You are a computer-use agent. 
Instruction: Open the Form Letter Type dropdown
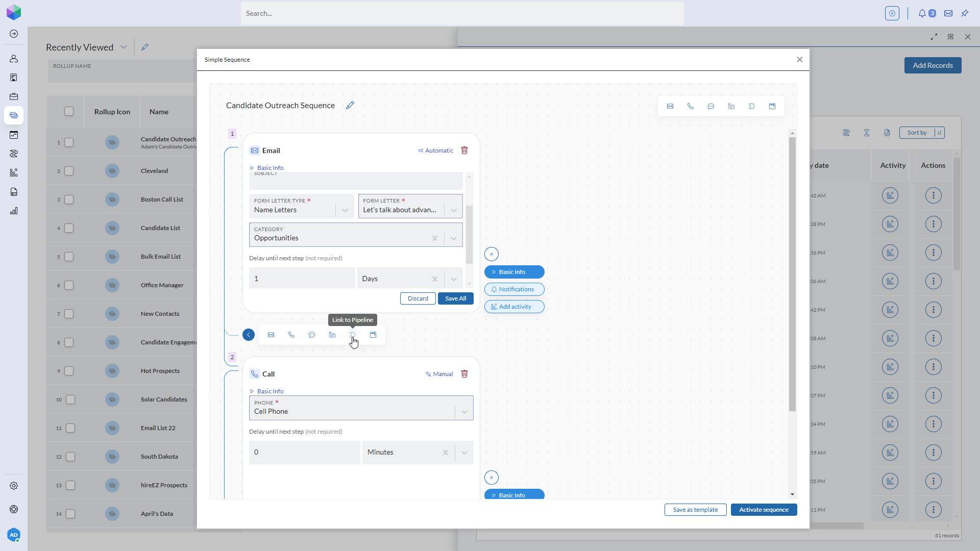[344, 210]
